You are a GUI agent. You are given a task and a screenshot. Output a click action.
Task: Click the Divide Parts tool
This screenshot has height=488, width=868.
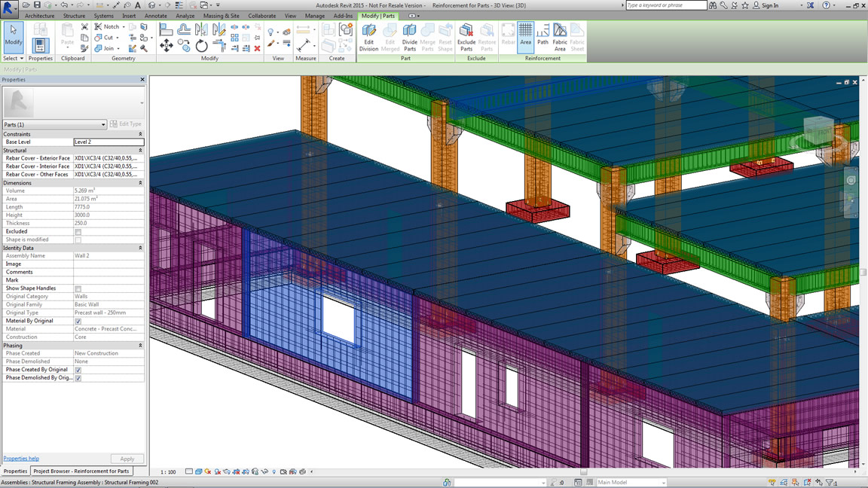tap(410, 38)
